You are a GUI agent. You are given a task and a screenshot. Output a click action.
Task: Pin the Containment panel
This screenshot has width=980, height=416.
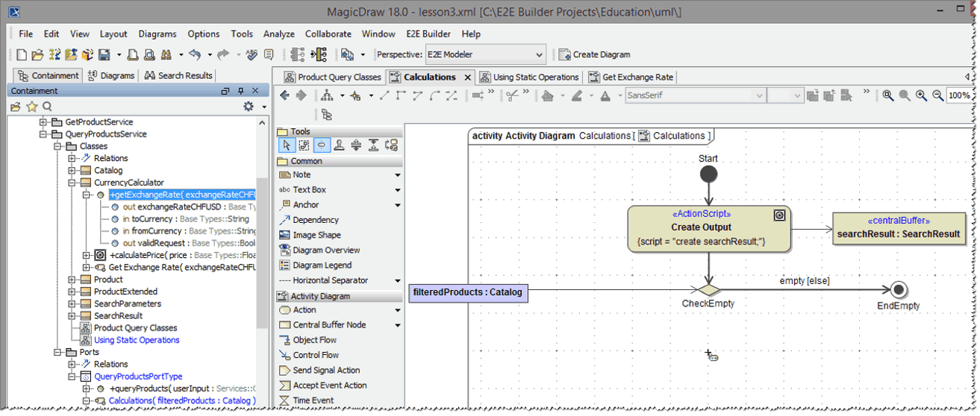coord(240,91)
